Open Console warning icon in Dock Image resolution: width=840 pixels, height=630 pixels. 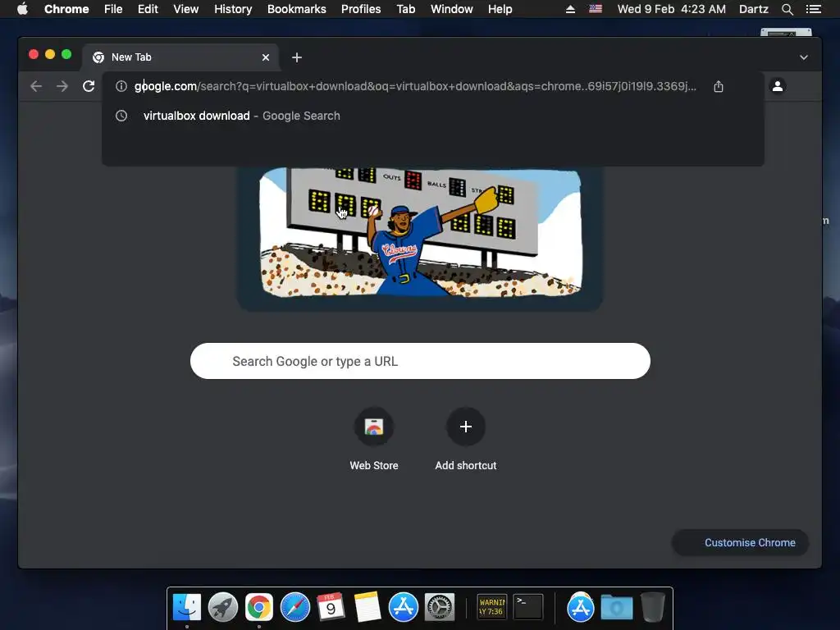492,607
